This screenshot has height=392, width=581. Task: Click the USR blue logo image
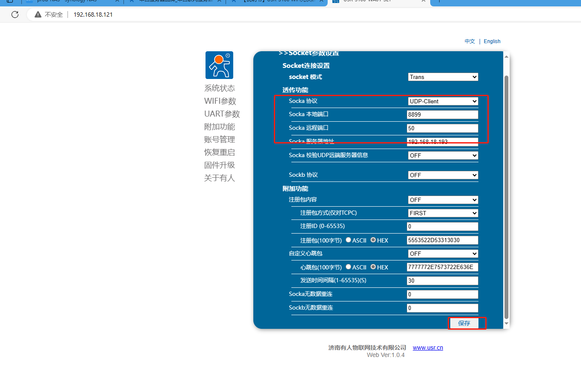pos(219,65)
